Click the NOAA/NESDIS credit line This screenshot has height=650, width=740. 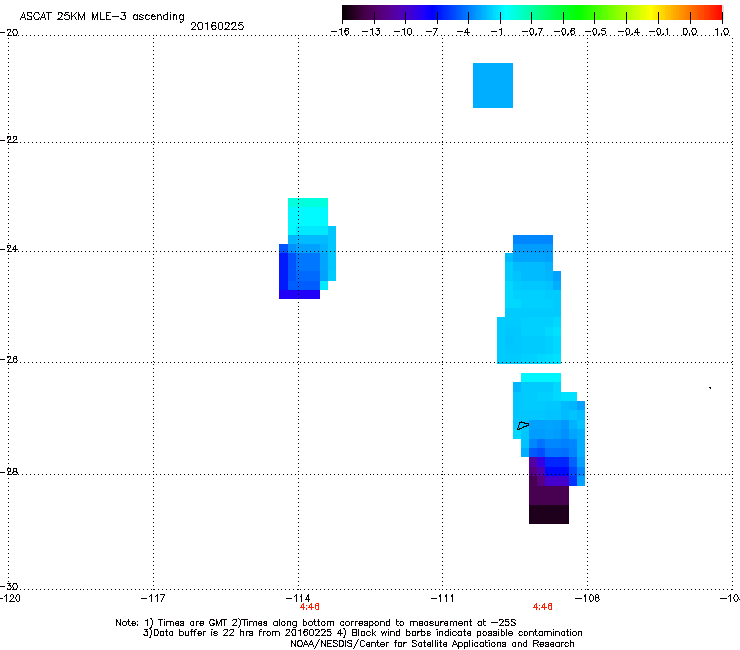coord(432,644)
